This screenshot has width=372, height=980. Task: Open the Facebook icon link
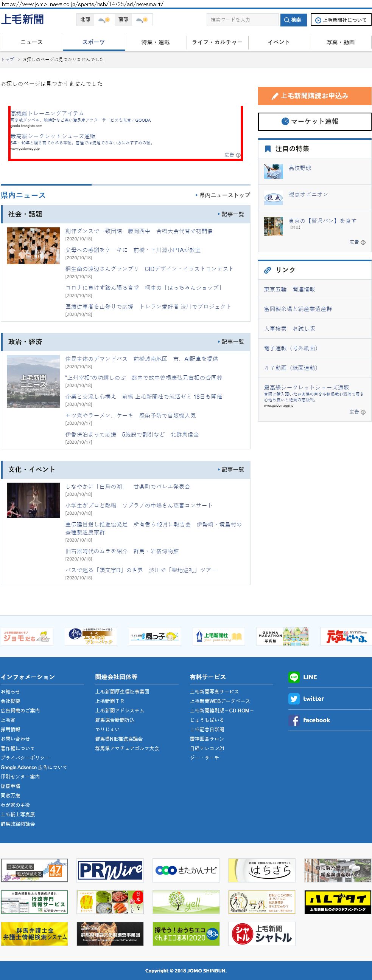[294, 720]
